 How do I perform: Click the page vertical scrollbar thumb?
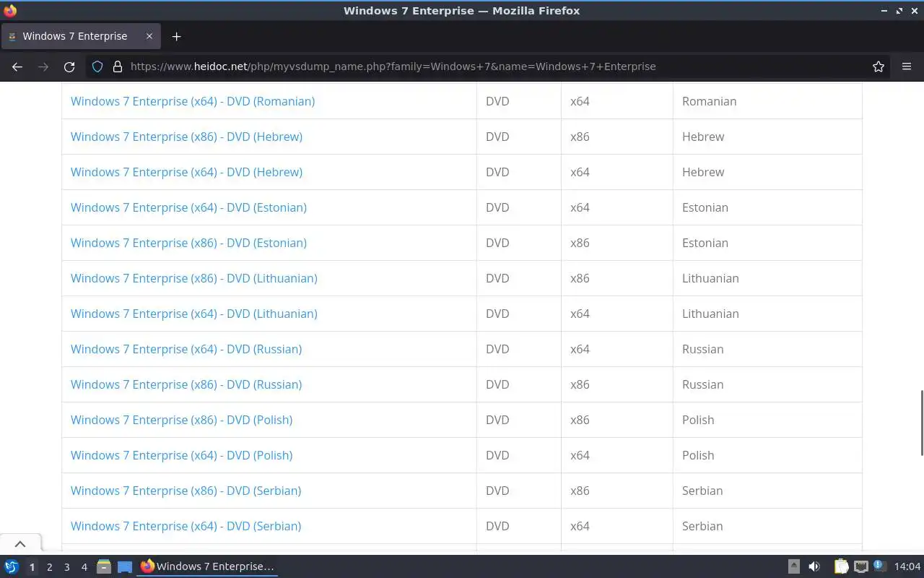(921, 423)
